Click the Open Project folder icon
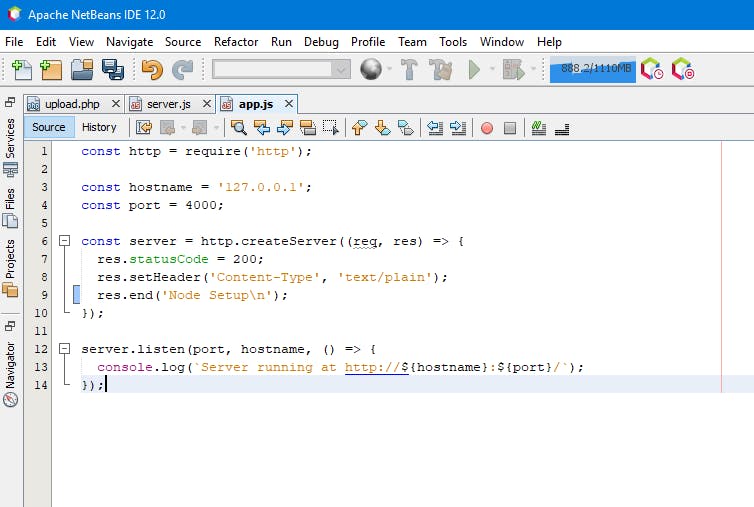 (81, 69)
